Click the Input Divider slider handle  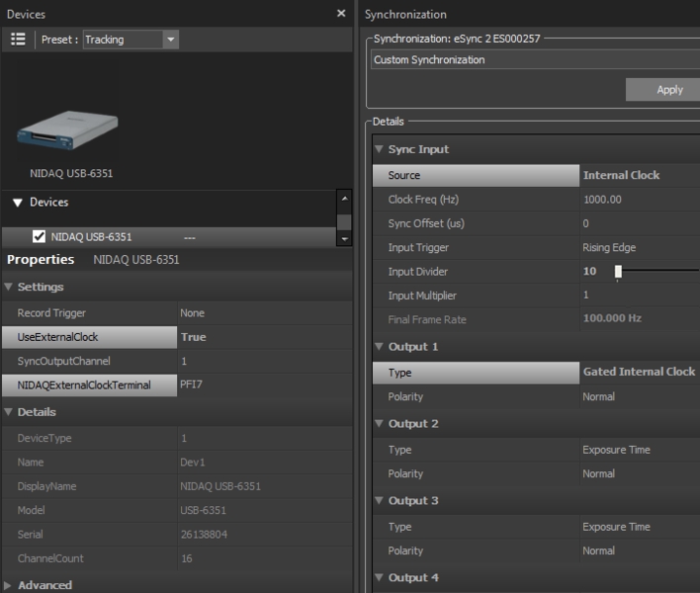tap(618, 272)
